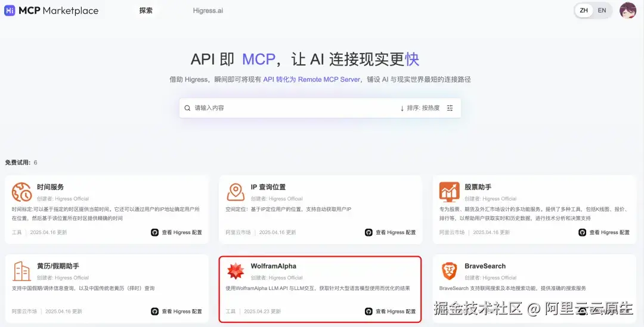The image size is (644, 327).
Task: Switch language to EN
Action: click(x=602, y=11)
